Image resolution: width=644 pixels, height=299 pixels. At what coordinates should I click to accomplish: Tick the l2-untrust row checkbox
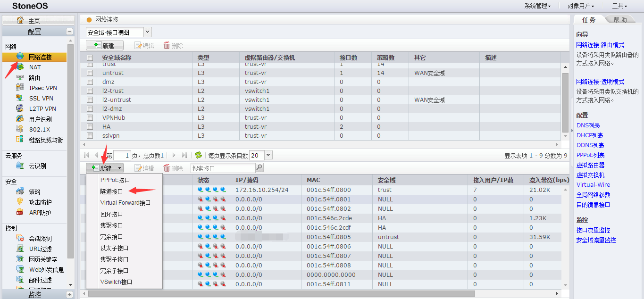pos(90,100)
